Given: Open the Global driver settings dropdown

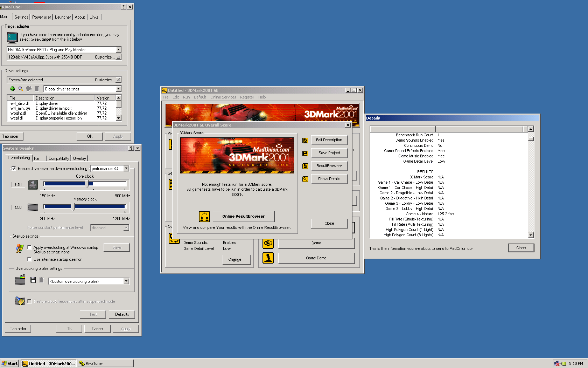Looking at the screenshot, I should (118, 89).
